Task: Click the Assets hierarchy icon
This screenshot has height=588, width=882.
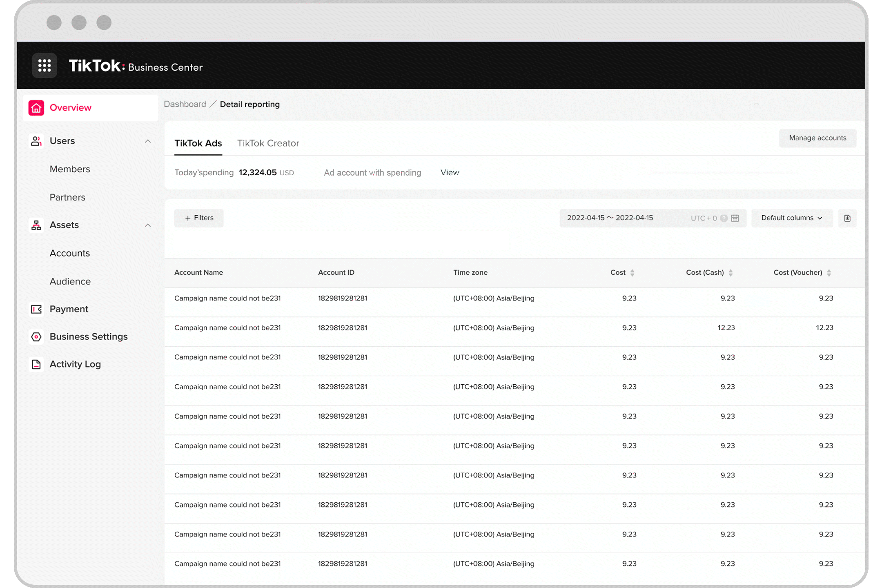Action: coord(36,225)
